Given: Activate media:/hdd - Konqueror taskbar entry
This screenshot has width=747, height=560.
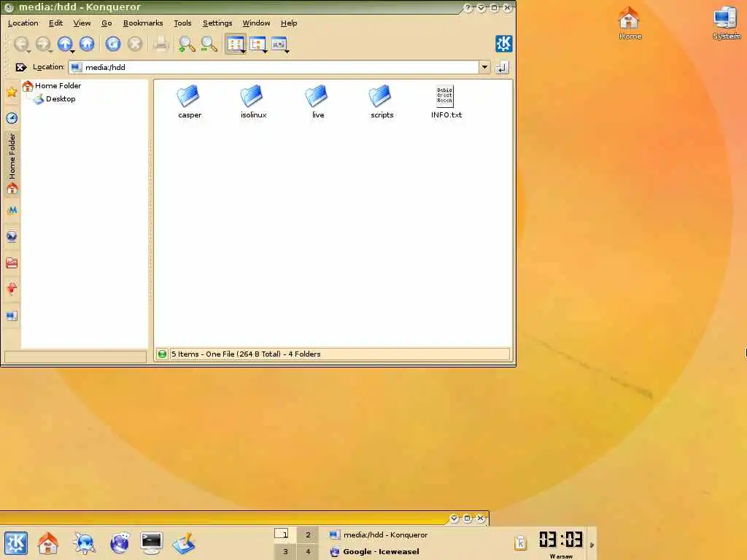Looking at the screenshot, I should tap(379, 534).
